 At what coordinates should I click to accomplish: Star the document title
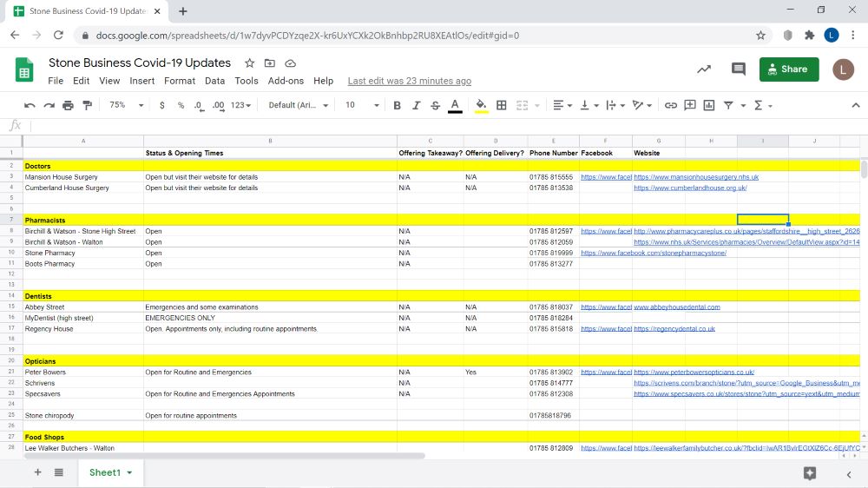[x=250, y=63]
